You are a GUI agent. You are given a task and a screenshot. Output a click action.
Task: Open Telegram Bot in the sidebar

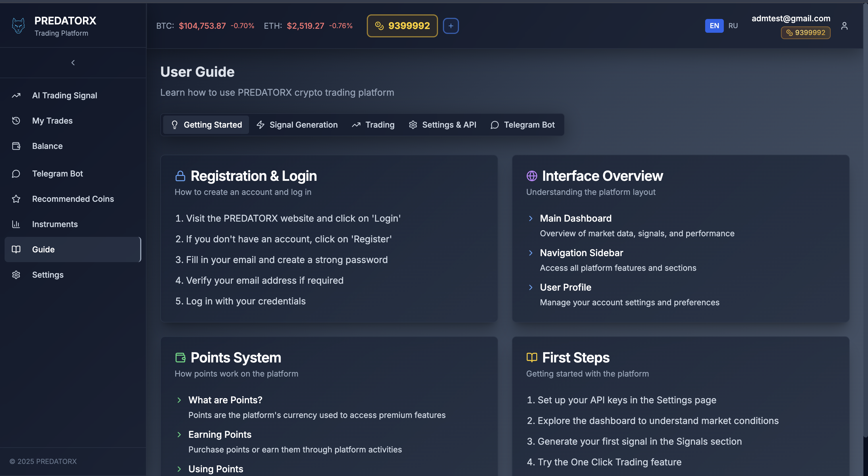(x=57, y=174)
